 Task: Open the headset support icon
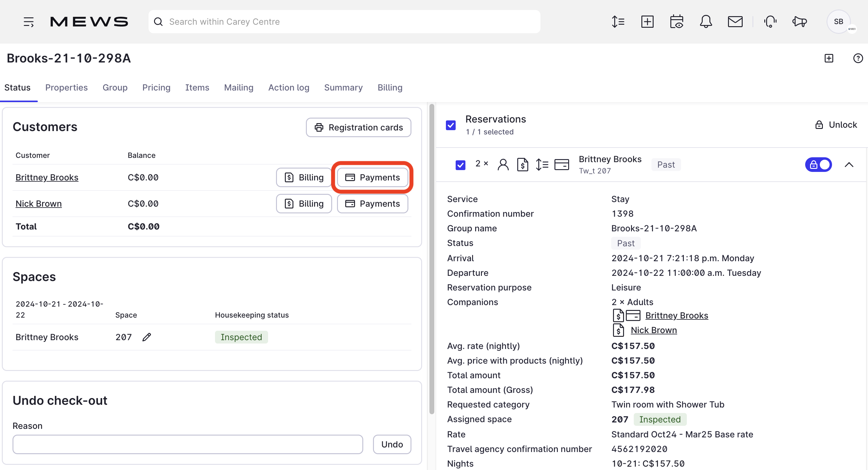pos(770,22)
